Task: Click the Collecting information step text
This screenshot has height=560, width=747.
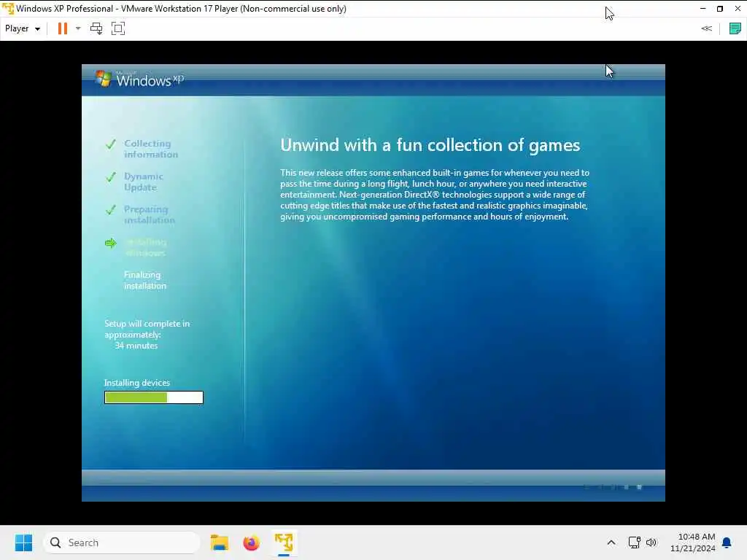Action: point(151,149)
